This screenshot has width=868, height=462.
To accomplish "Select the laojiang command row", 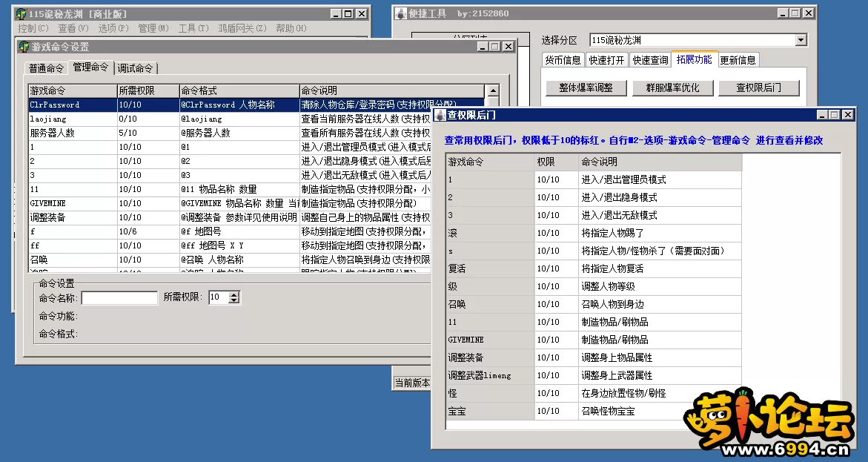I will tap(230, 119).
